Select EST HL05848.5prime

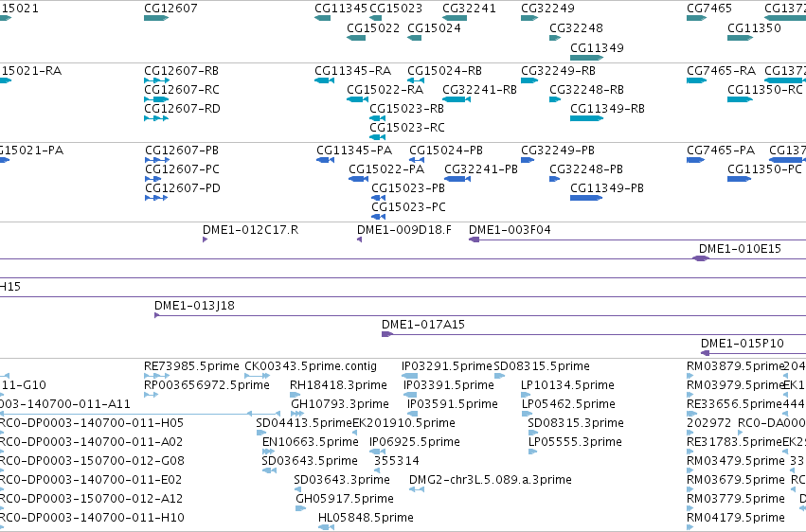click(366, 518)
